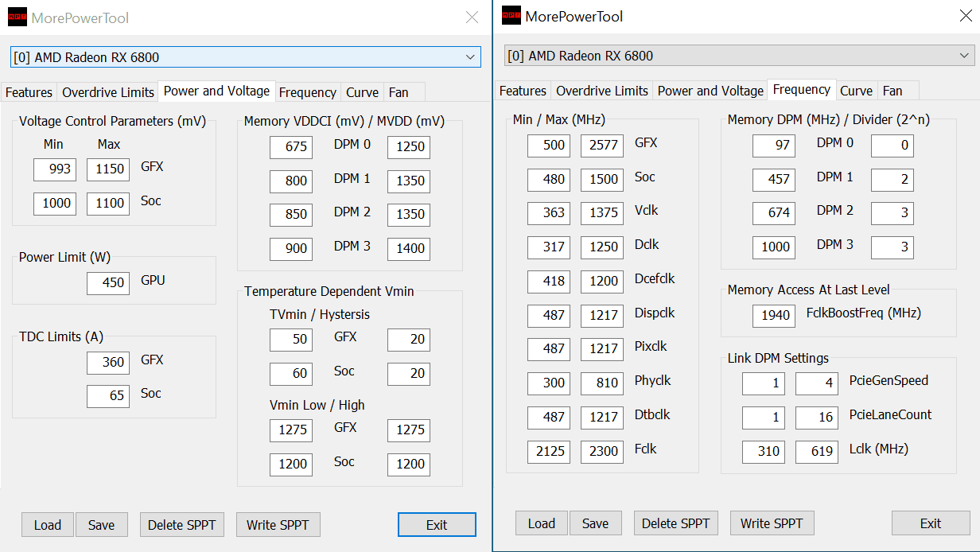980x552 pixels.
Task: Click TVmin GFX field 50
Action: 291,340
